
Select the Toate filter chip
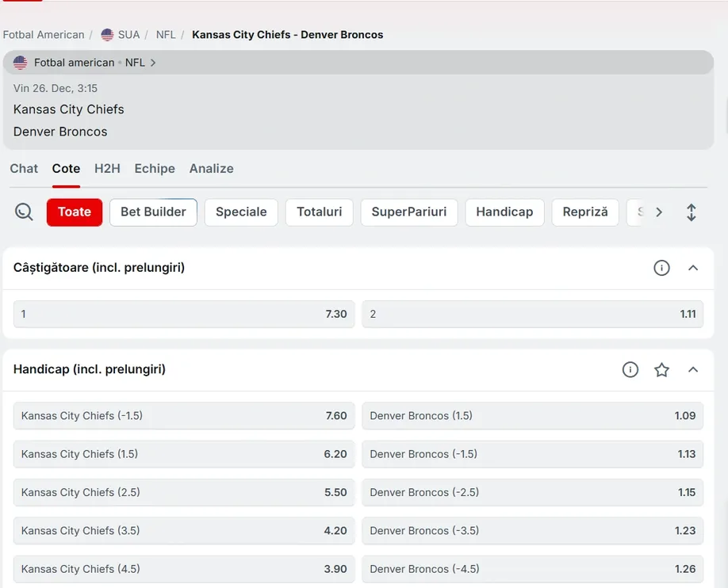click(74, 212)
